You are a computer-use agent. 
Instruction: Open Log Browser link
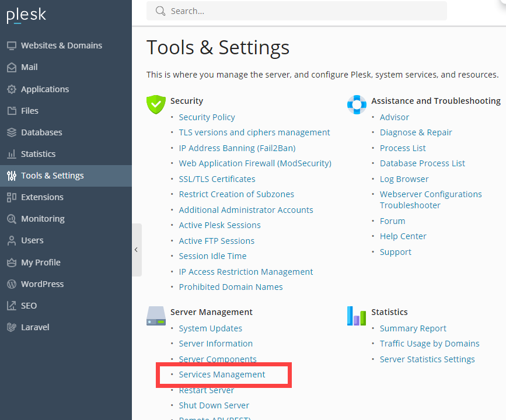click(404, 179)
